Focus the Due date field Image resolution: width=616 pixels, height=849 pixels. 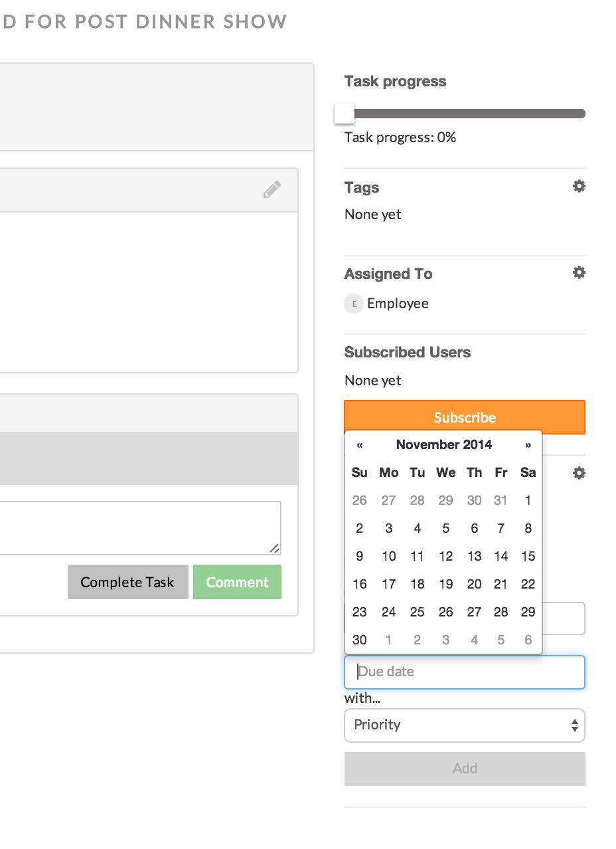pos(465,672)
